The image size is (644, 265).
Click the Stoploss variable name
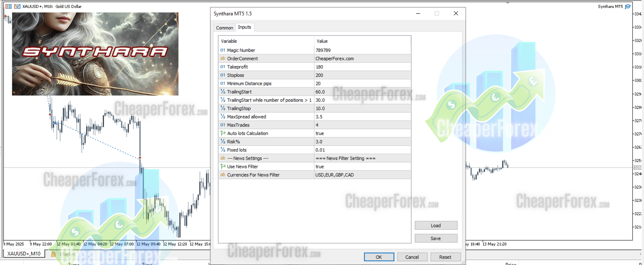click(x=235, y=75)
